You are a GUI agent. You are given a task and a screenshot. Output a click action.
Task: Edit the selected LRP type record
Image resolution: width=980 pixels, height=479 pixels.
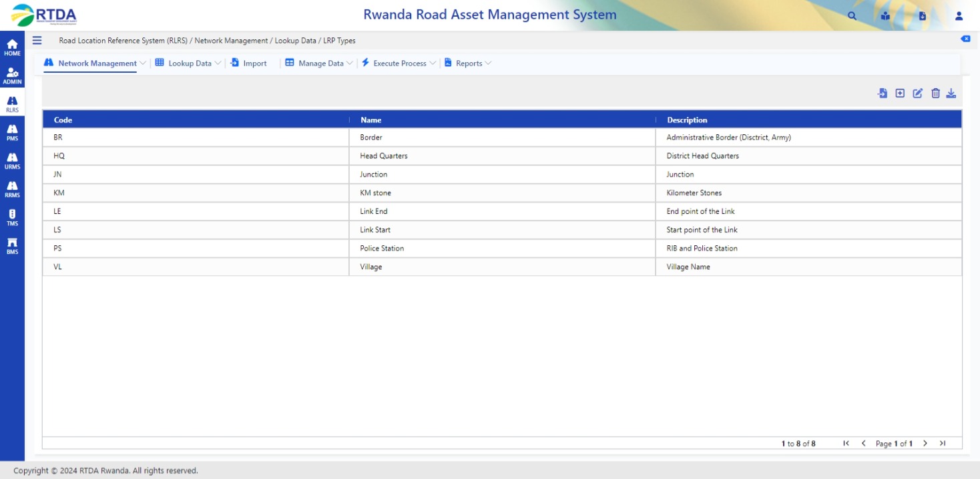tap(918, 94)
